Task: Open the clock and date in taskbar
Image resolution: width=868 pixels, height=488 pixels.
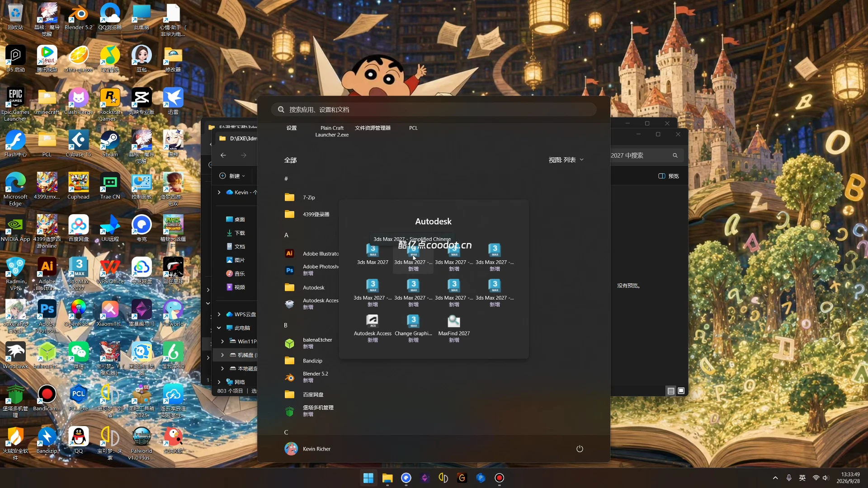Action: coord(848,478)
